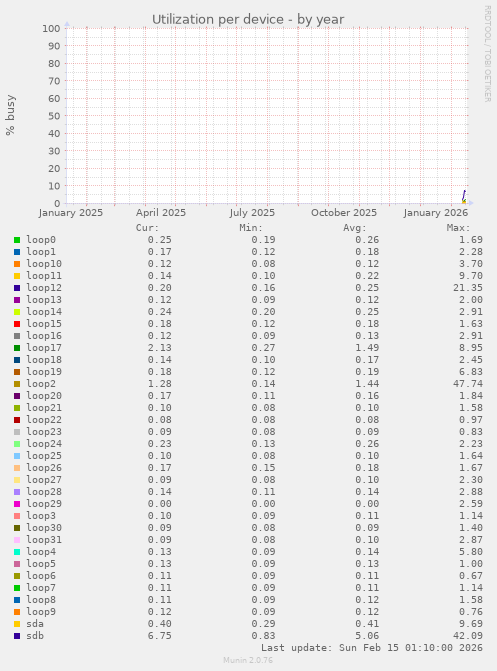Click the sdb usage spike on the graph

click(x=464, y=195)
